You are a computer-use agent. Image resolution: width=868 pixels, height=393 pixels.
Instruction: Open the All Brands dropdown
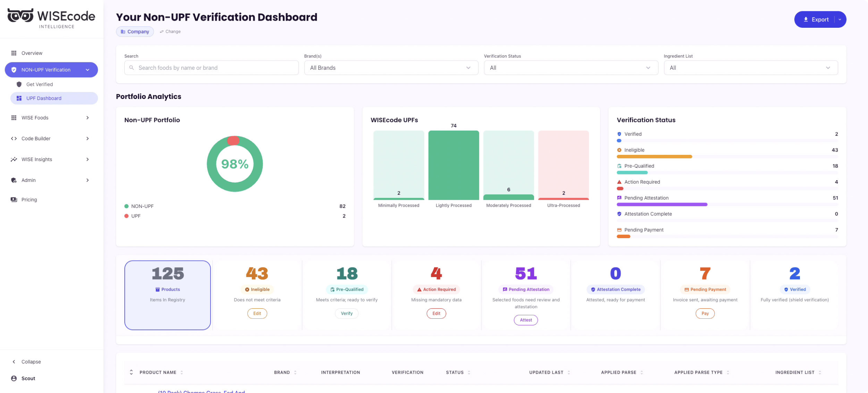tap(391, 68)
